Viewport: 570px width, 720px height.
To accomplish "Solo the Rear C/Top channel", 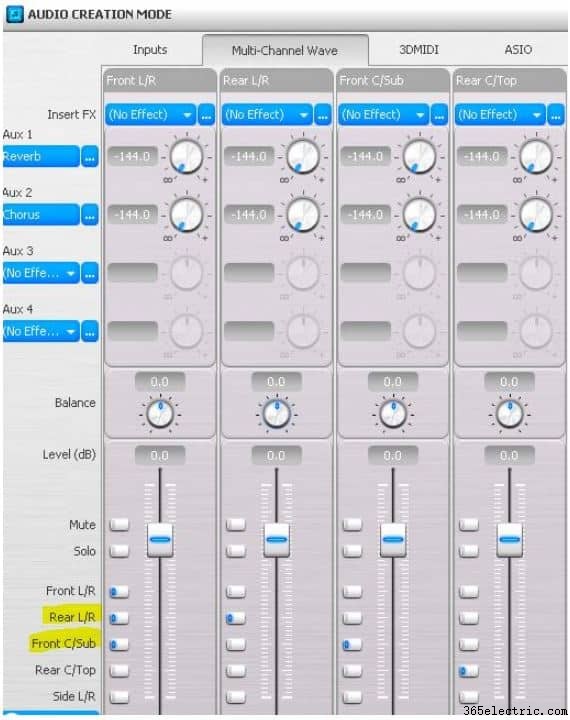I will [x=469, y=551].
